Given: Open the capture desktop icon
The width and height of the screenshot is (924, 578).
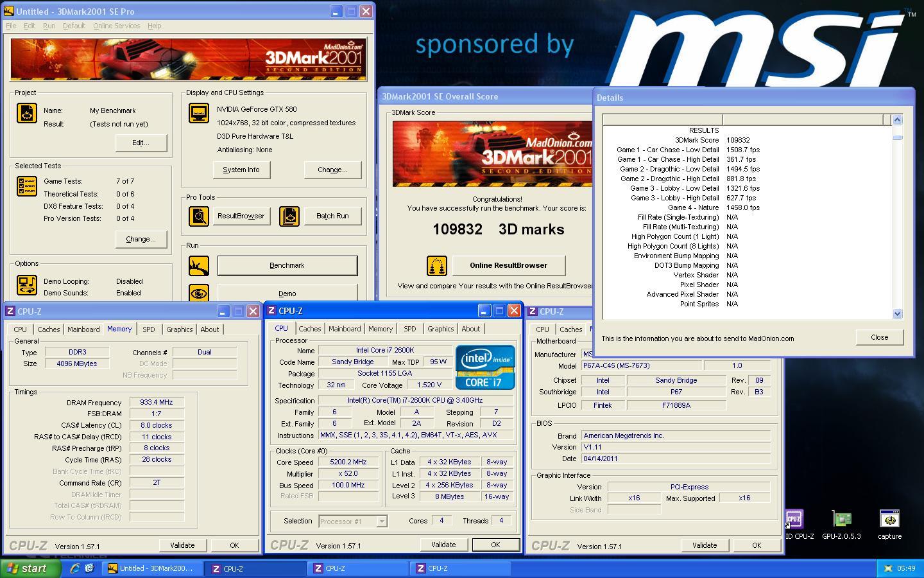Looking at the screenshot, I should 889,524.
